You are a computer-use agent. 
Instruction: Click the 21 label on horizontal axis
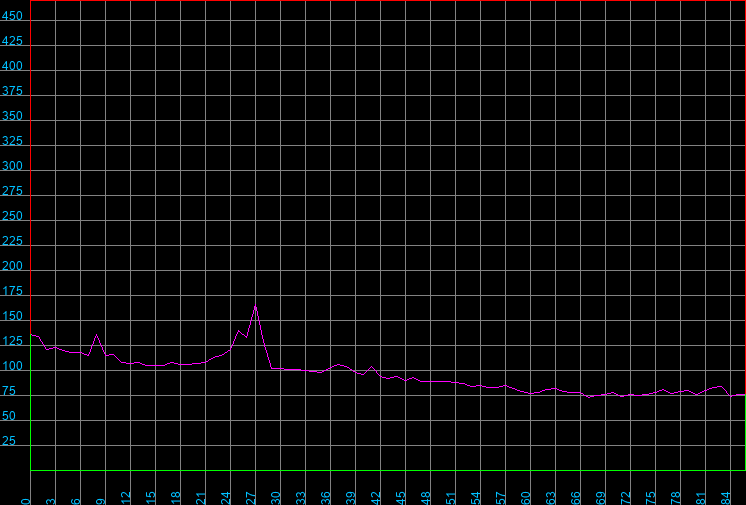[x=200, y=498]
